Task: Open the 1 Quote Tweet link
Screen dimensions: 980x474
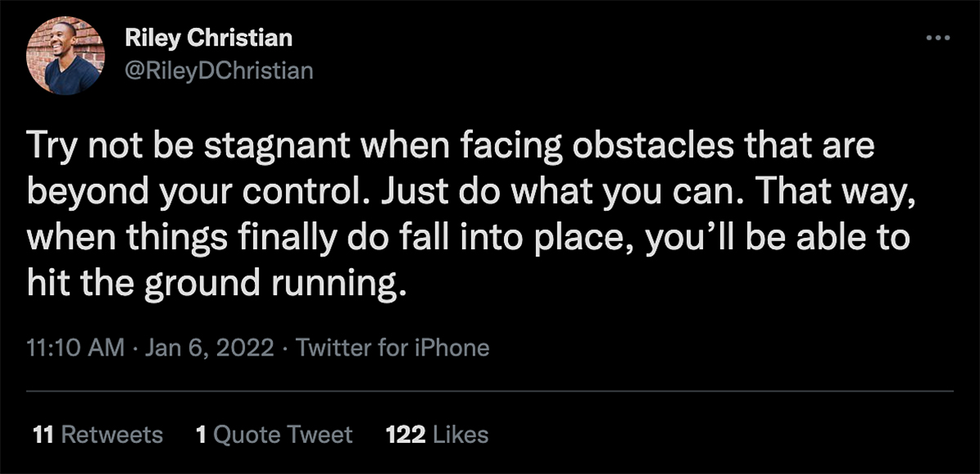Action: point(274,435)
